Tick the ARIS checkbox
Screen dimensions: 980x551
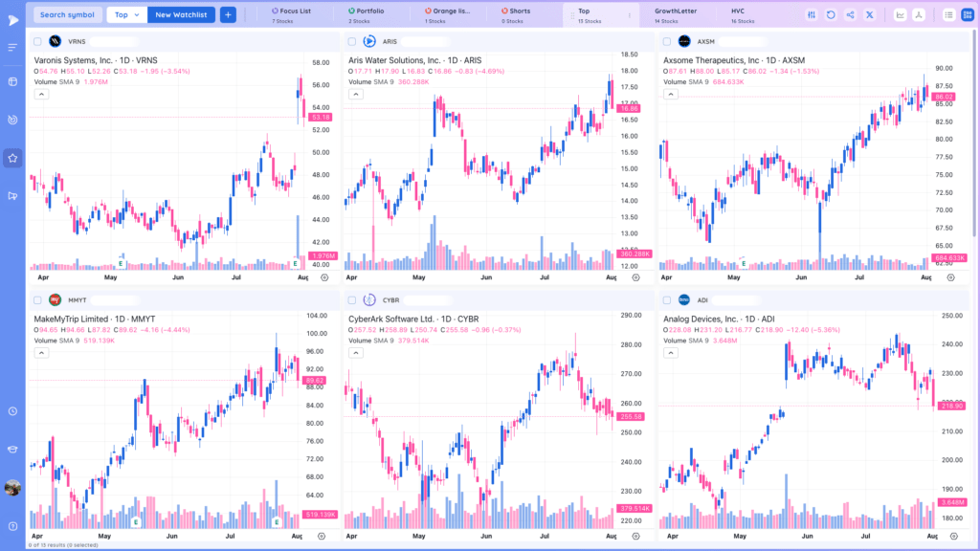click(x=352, y=42)
